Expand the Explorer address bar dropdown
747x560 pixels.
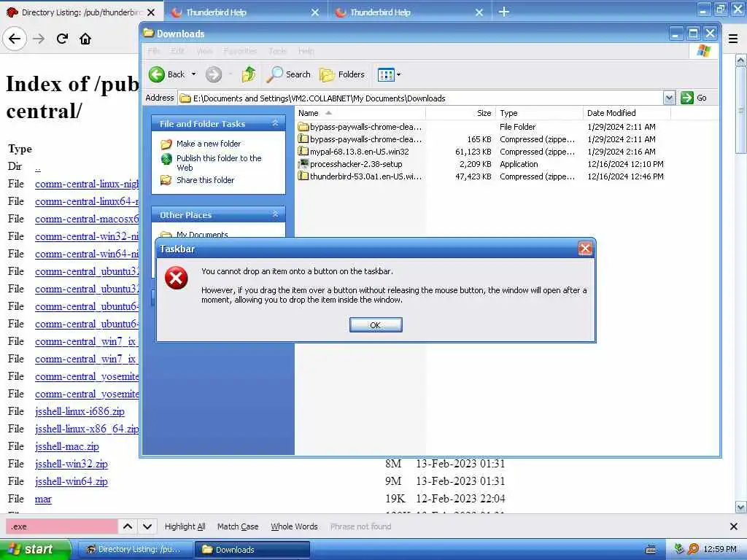669,98
